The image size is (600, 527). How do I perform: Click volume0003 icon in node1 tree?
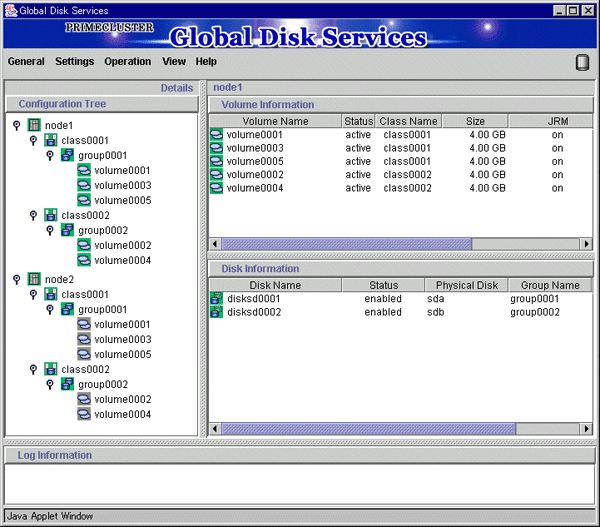point(84,185)
